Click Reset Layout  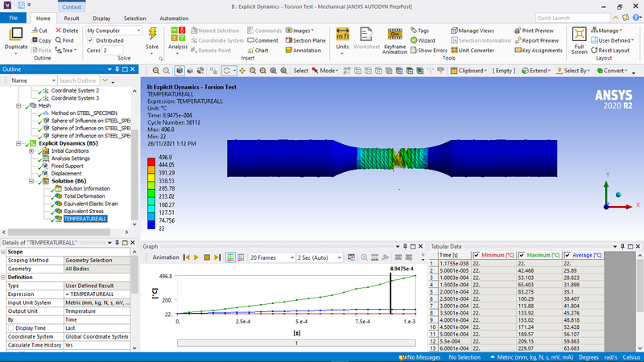coord(610,50)
